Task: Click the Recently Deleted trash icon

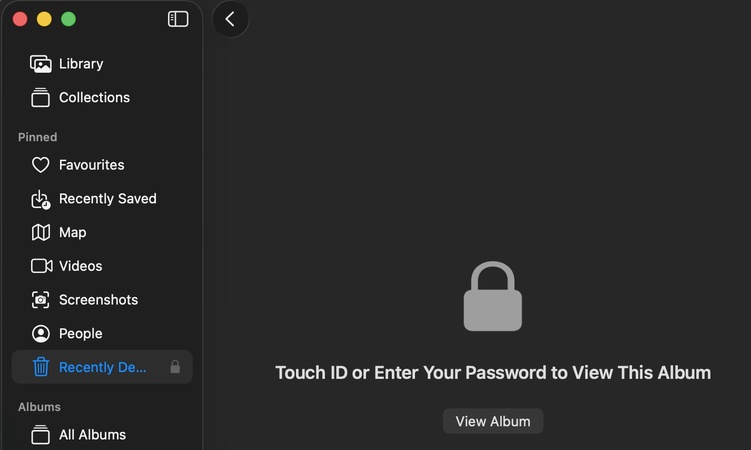Action: click(x=41, y=367)
